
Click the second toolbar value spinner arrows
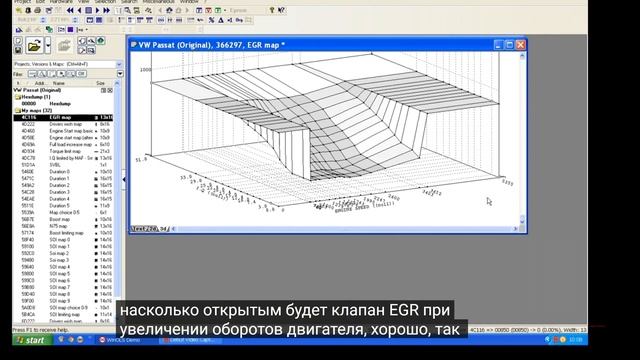click(75, 20)
